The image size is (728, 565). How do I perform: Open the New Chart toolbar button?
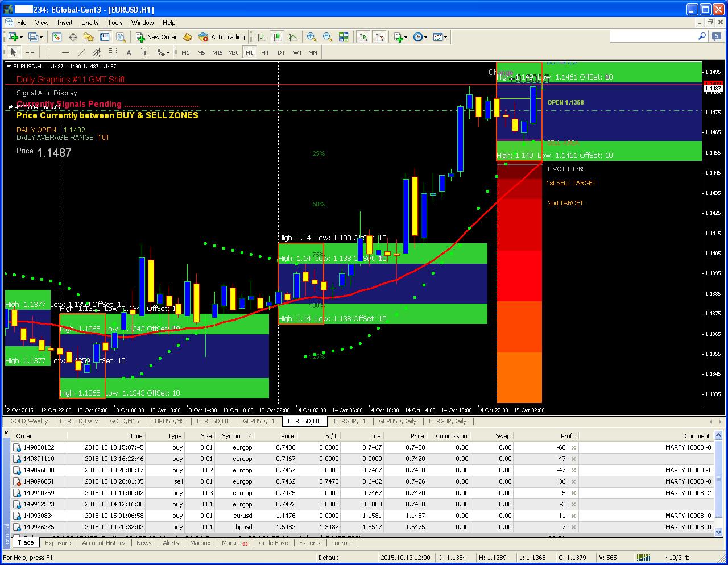pos(13,37)
